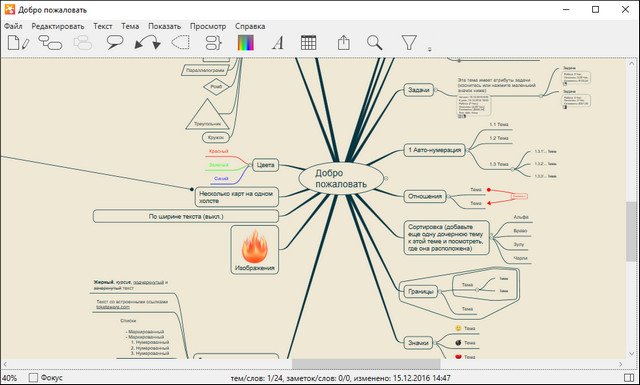Select the '1 Авто-нумерация' topic
This screenshot has width=640, height=385.
(435, 150)
